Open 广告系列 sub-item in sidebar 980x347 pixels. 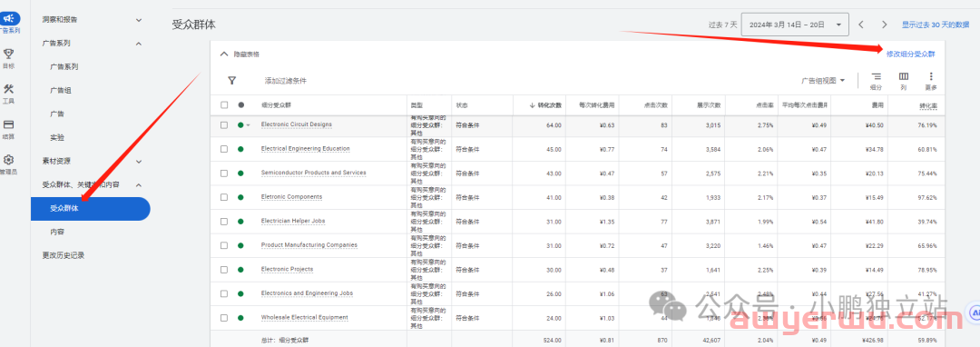pyautogui.click(x=64, y=67)
